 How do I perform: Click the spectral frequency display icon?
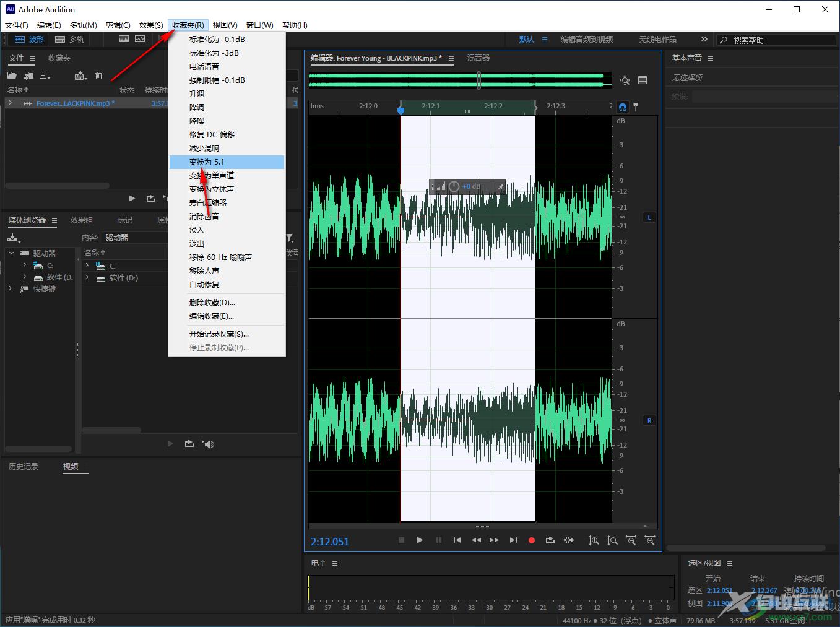pos(124,39)
